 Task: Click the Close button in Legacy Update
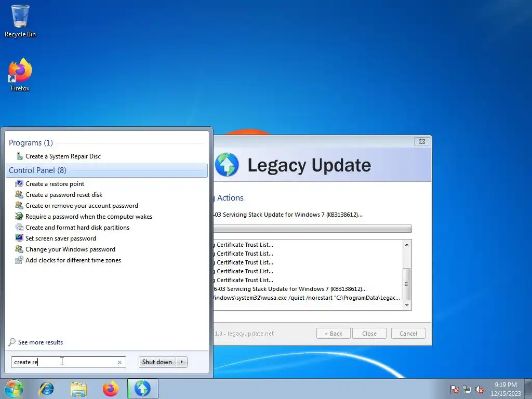point(369,334)
